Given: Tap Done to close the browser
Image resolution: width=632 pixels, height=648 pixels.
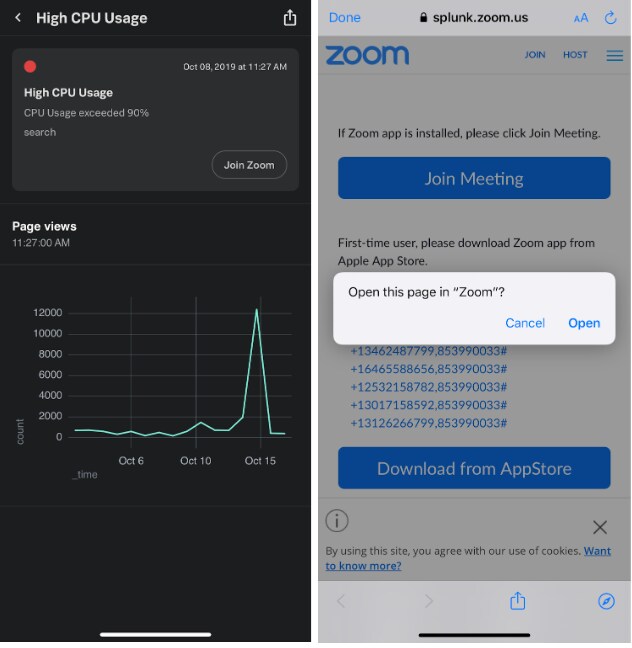Looking at the screenshot, I should tap(344, 18).
